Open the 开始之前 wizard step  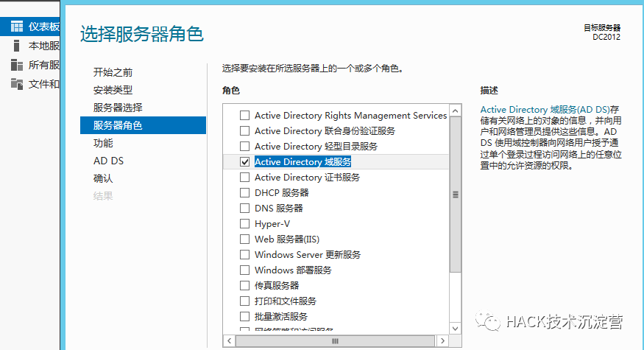point(113,72)
